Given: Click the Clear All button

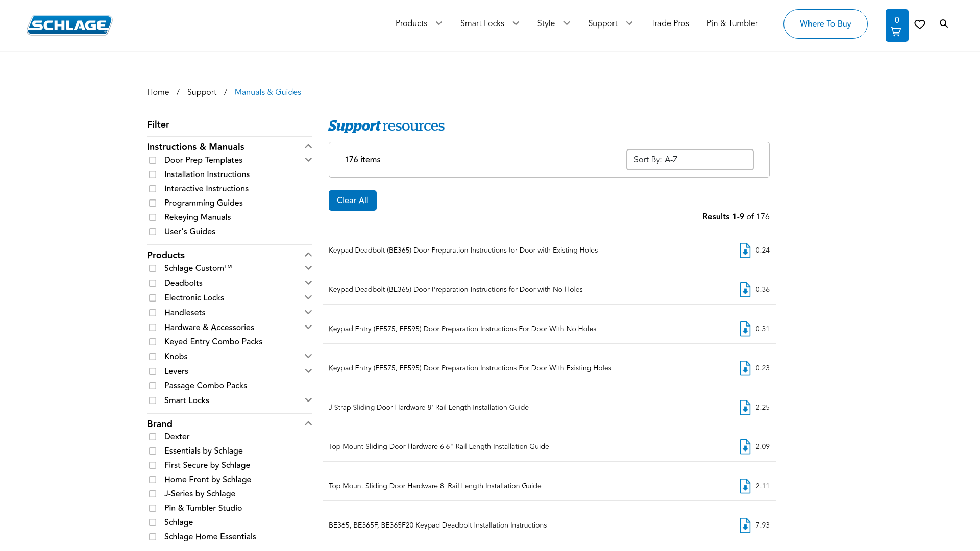Looking at the screenshot, I should 353,201.
